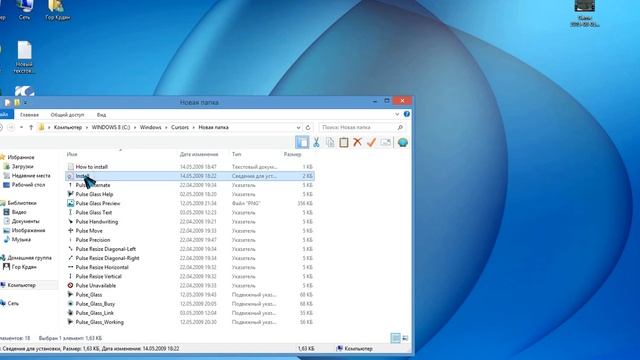This screenshot has width=640, height=360.
Task: Sort by the Имя column header
Action: pos(72,154)
